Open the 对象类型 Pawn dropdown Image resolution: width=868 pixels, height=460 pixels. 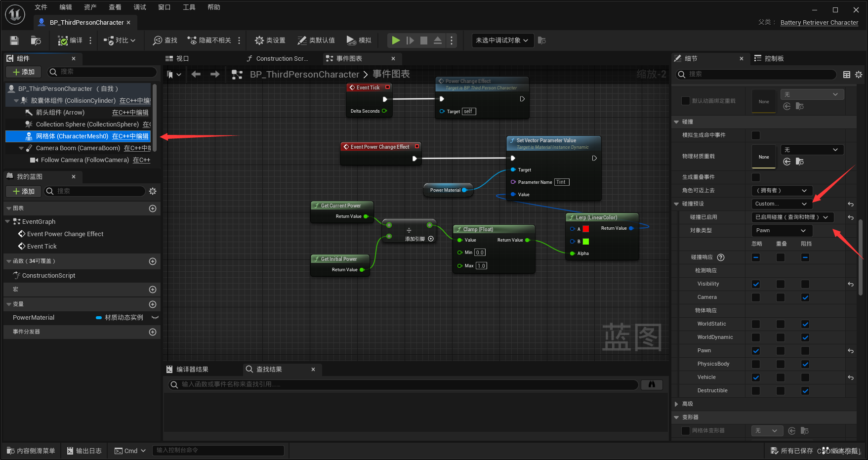[781, 230]
